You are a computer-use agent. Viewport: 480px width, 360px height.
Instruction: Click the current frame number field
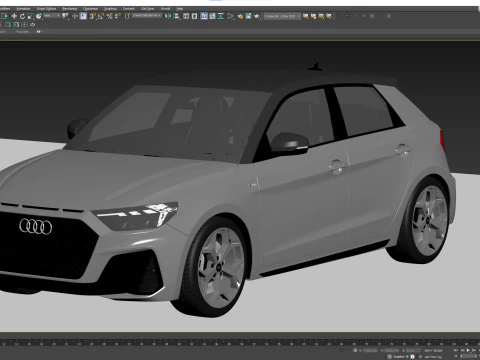(468, 356)
